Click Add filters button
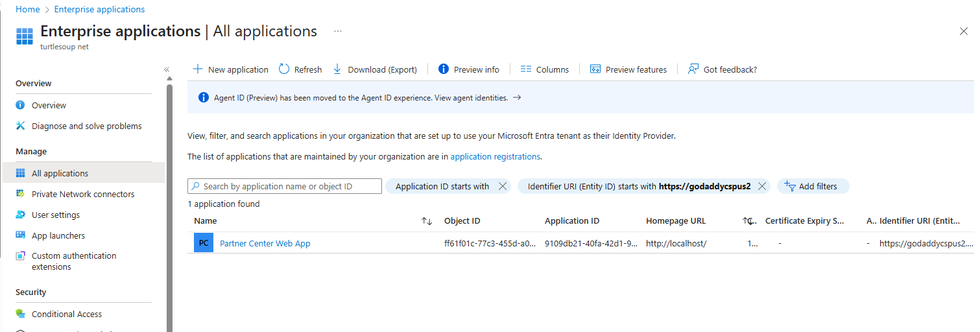980x332 pixels. tap(813, 186)
